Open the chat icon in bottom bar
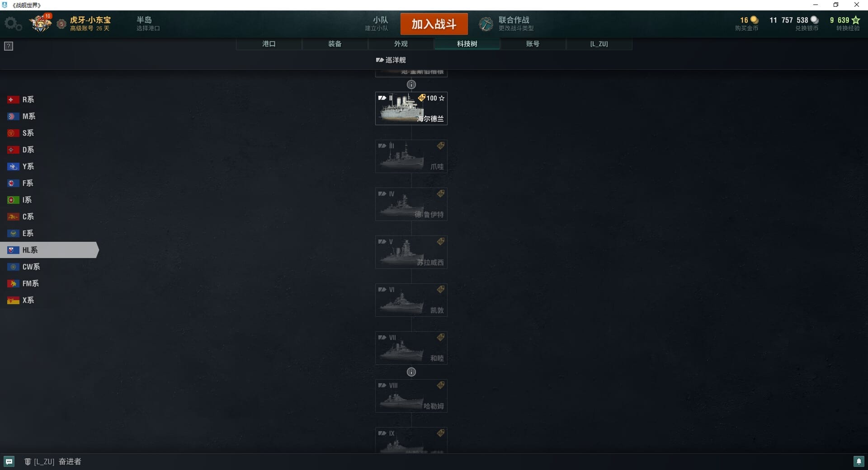This screenshot has width=868, height=470. pos(9,461)
